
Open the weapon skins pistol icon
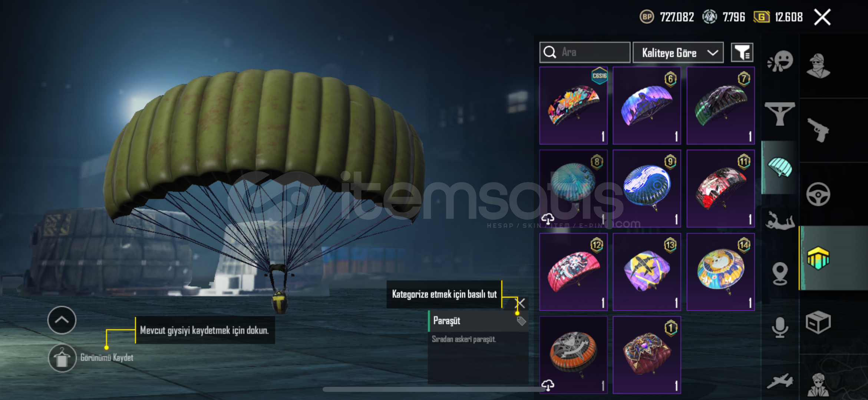pyautogui.click(x=818, y=130)
